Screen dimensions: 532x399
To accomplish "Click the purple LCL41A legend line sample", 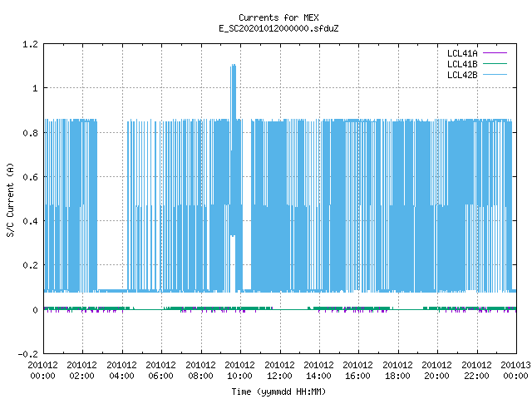I will pos(495,53).
